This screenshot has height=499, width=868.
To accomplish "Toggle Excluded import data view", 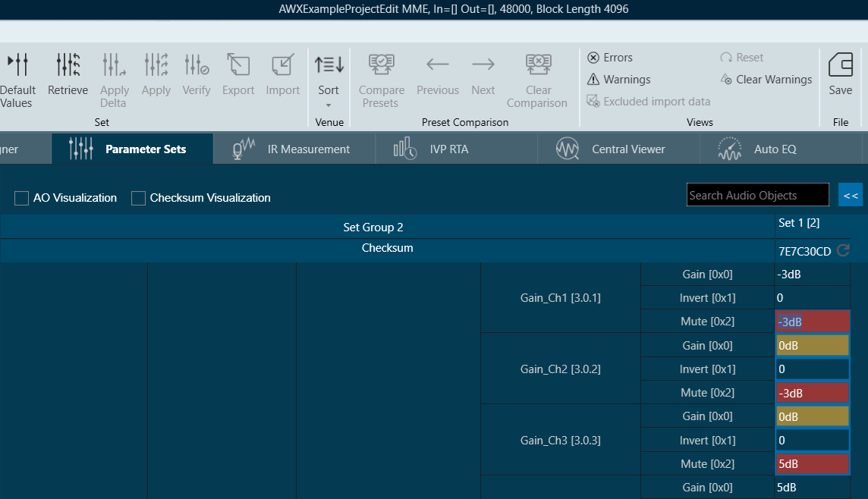I will (x=648, y=101).
